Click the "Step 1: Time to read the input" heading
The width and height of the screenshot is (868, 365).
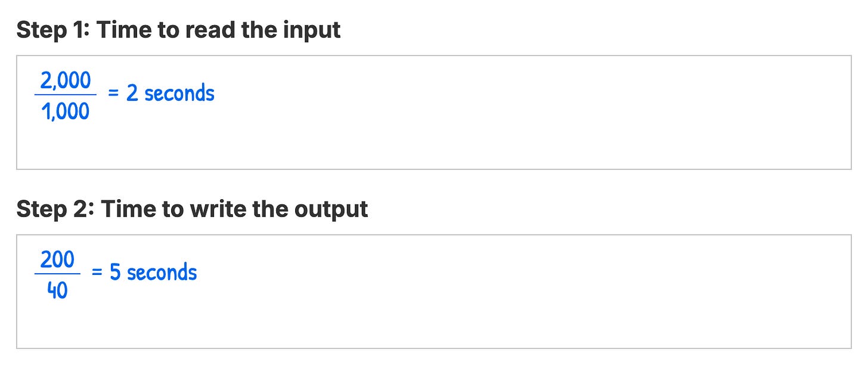point(178,29)
